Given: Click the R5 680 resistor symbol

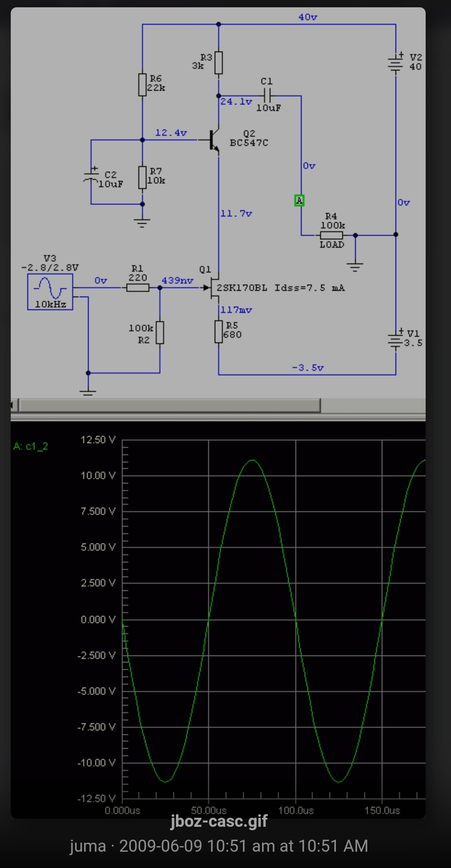Looking at the screenshot, I should click(x=219, y=331).
